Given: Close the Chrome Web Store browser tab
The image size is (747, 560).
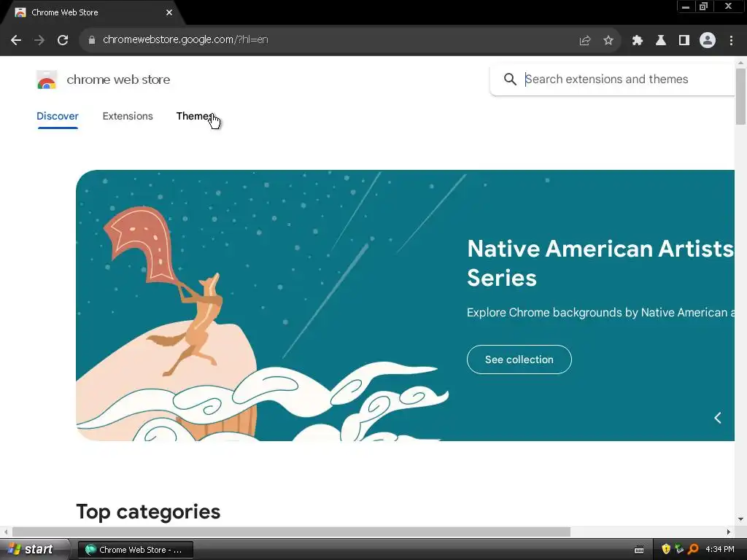Looking at the screenshot, I should (169, 12).
